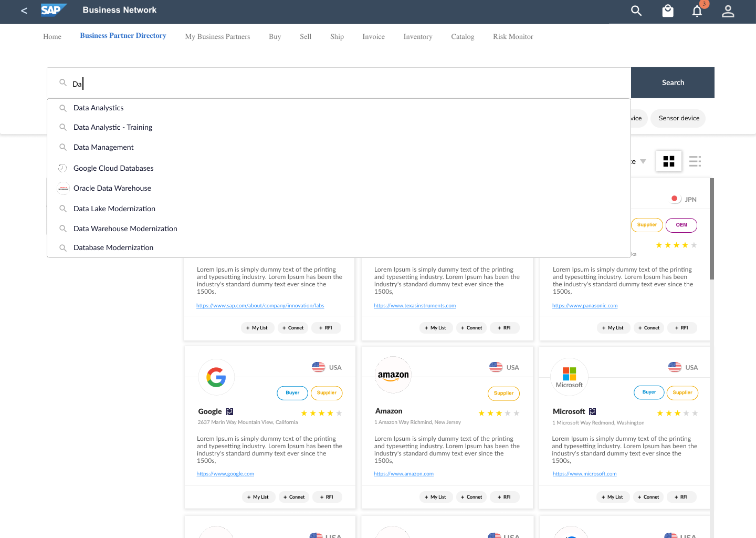
Task: Go to Home tab
Action: 52,37
